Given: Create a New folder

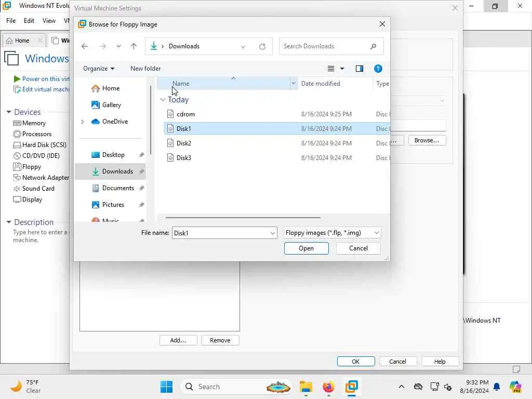Looking at the screenshot, I should click(145, 69).
